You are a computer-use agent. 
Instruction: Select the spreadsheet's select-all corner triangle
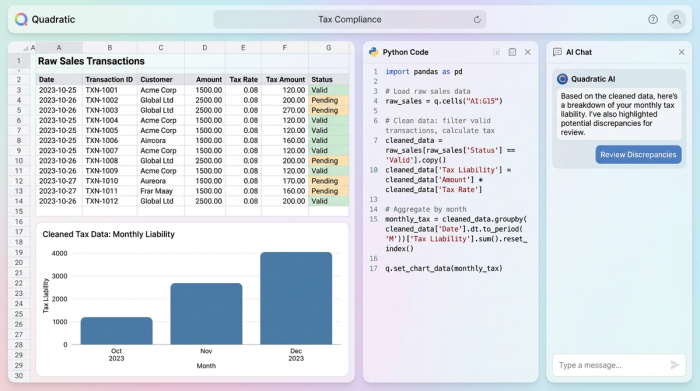(25, 48)
